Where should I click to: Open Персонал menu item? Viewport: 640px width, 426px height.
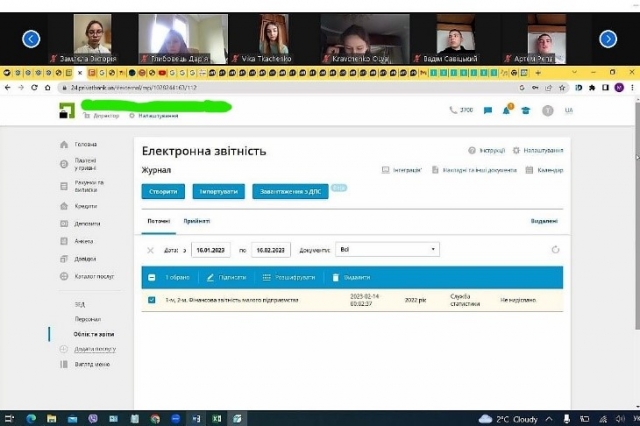(88, 319)
